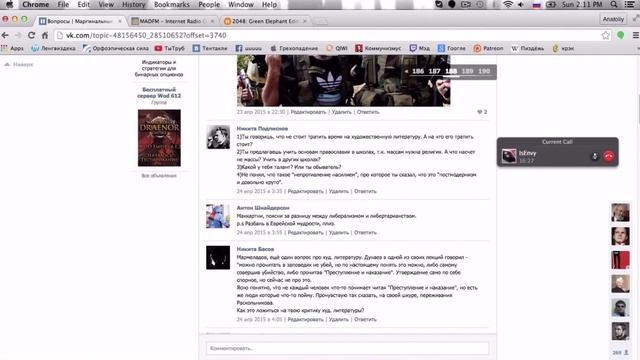Viewport: 640px width, 360px height.
Task: Click previous-page arrow in pagination
Action: [407, 71]
